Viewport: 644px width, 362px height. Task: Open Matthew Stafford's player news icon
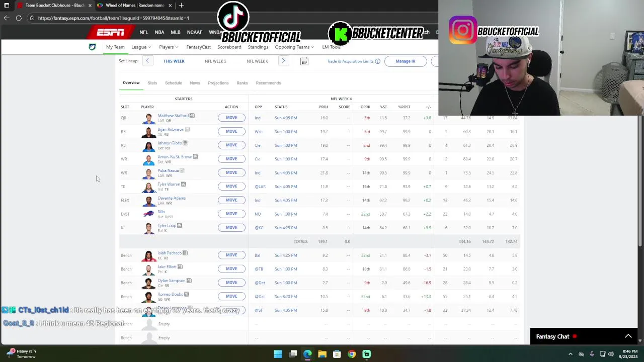192,116
